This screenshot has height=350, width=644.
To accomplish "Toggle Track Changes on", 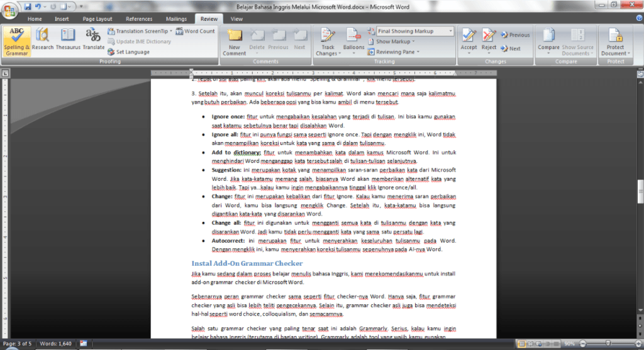I will pyautogui.click(x=328, y=42).
